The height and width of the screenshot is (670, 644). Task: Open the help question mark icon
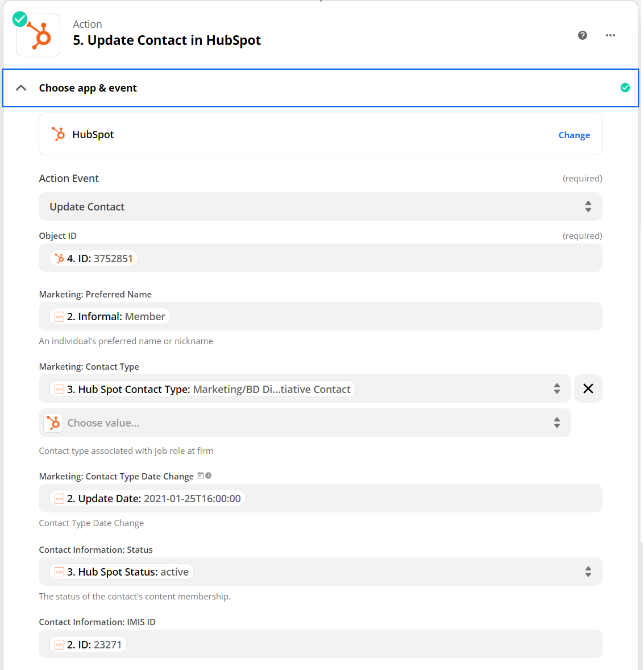click(582, 35)
